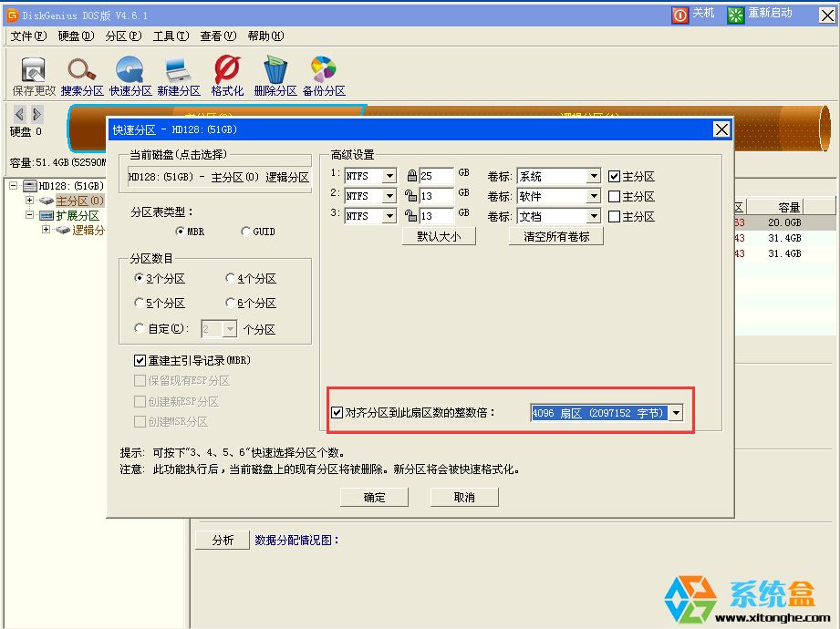840x629 pixels.
Task: Check primary partition for 软件 row
Action: click(615, 197)
